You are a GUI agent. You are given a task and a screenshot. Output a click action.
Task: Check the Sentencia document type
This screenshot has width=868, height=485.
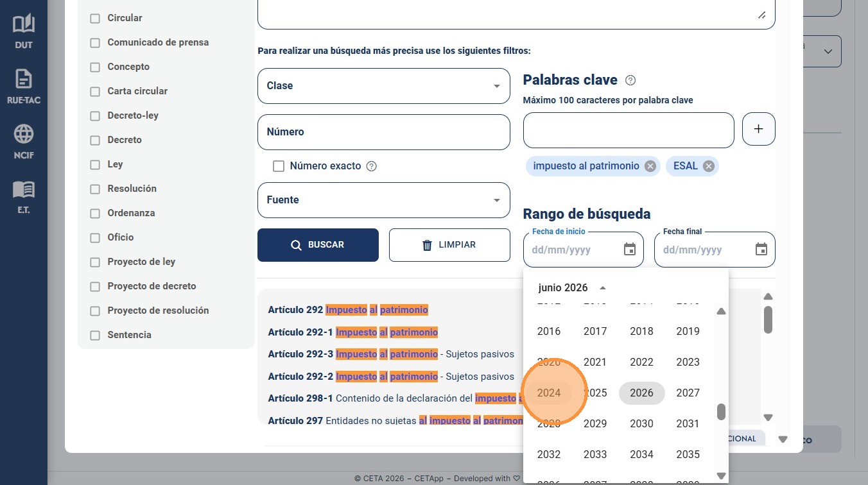95,336
